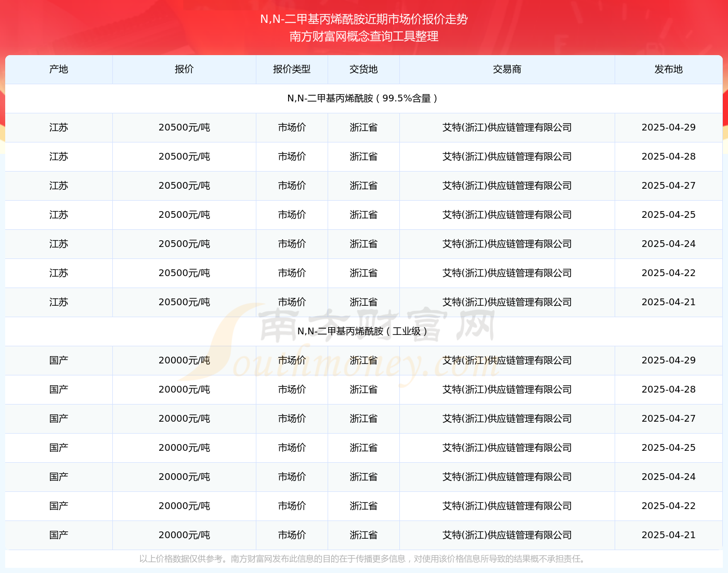Screen dimensions: 728x573
Task: Click 20500元/吨 in the 2025-04-29 row
Action: [x=184, y=127]
